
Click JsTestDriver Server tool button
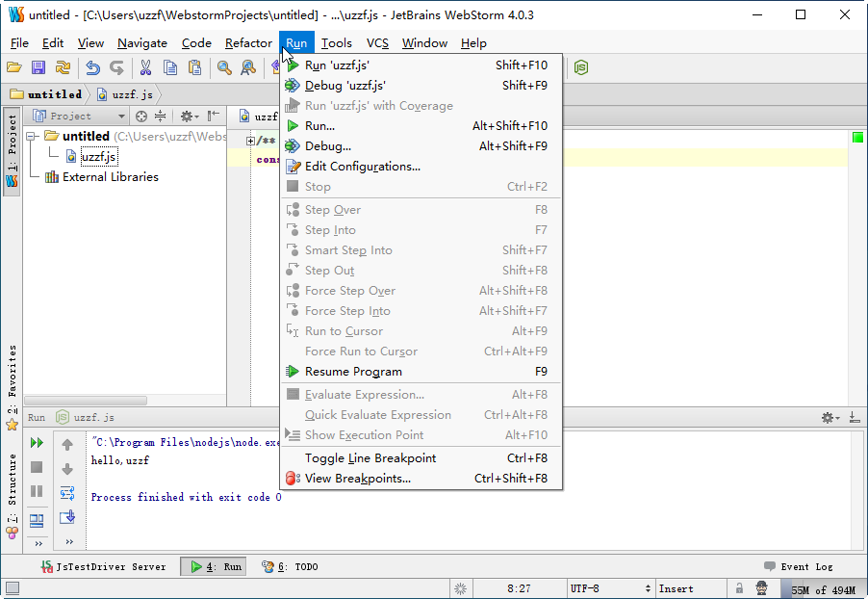tap(103, 567)
